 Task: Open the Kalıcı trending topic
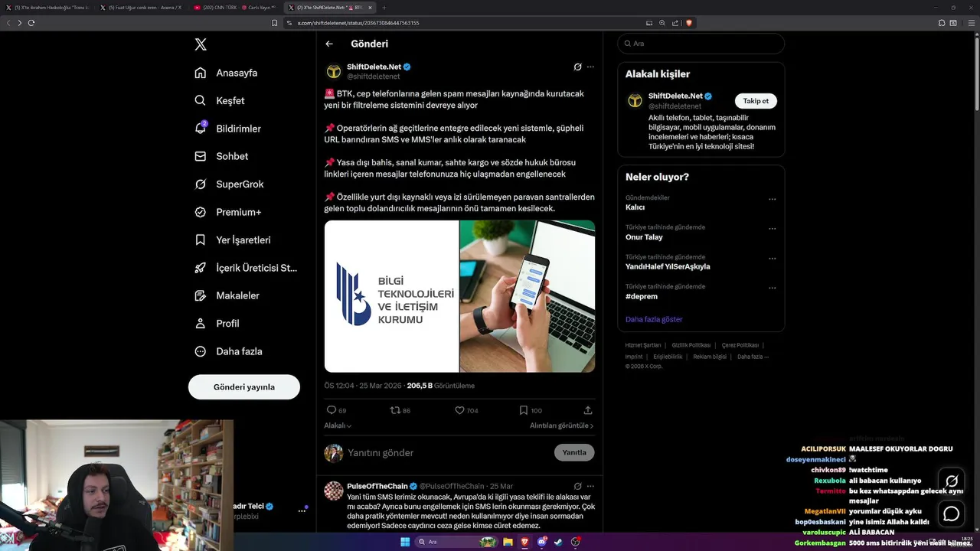point(635,207)
